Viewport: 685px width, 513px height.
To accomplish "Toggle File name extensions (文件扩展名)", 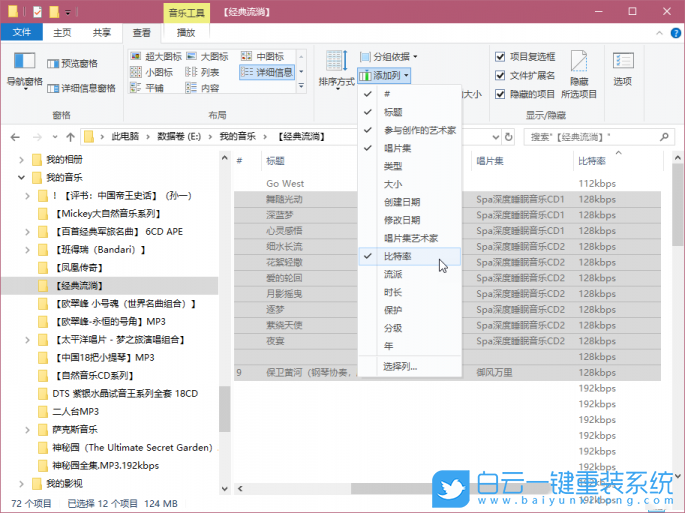I will [x=525, y=75].
